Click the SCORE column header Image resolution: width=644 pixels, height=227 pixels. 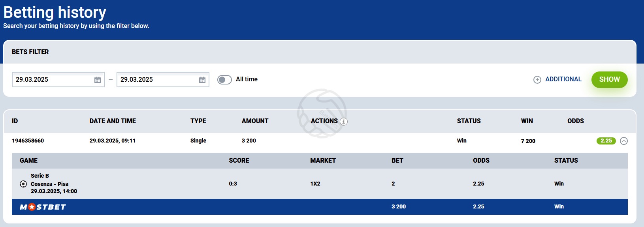[239, 161]
